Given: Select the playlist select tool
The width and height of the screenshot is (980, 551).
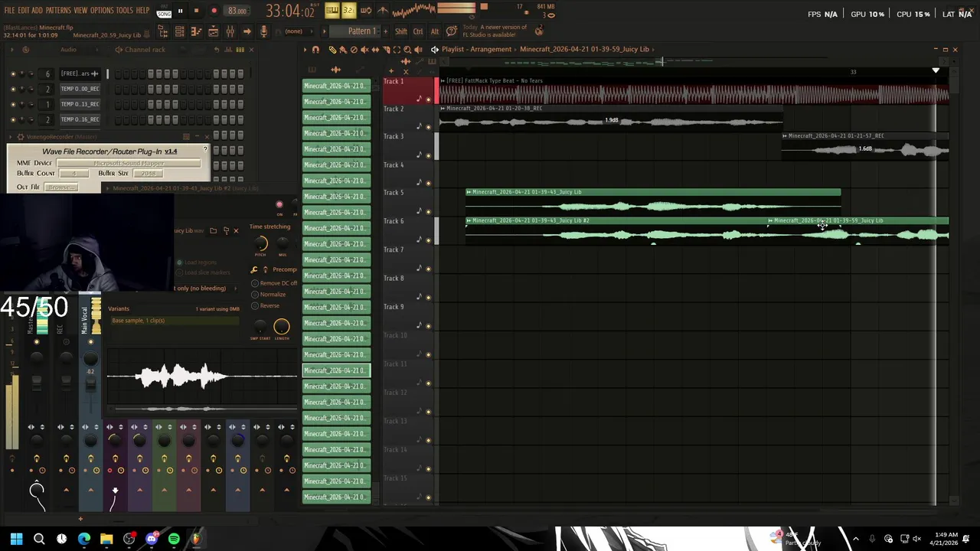Looking at the screenshot, I should coord(397,50).
